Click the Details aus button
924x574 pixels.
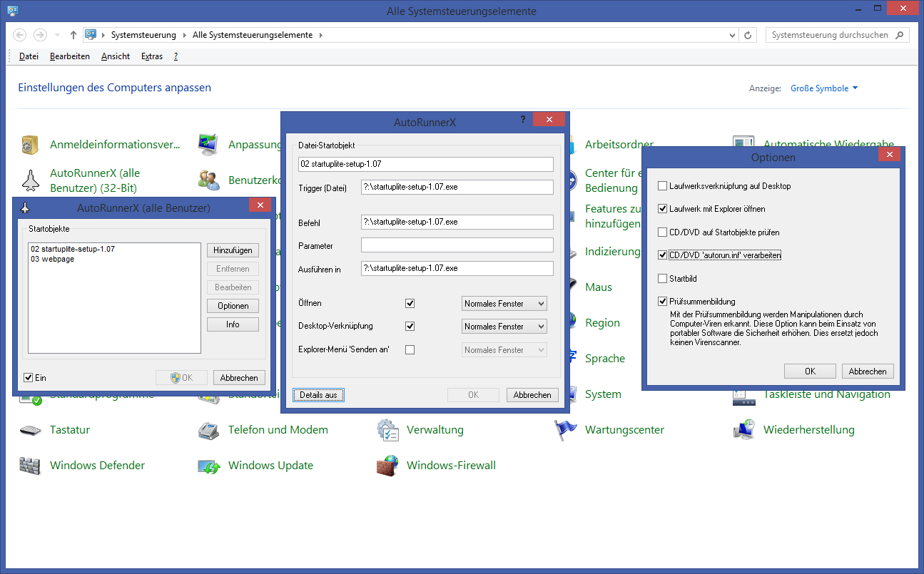[318, 395]
